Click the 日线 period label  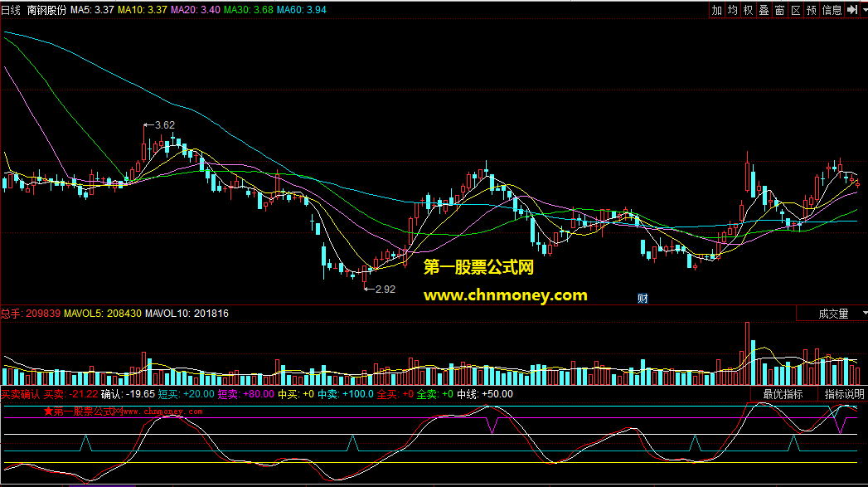[11, 10]
